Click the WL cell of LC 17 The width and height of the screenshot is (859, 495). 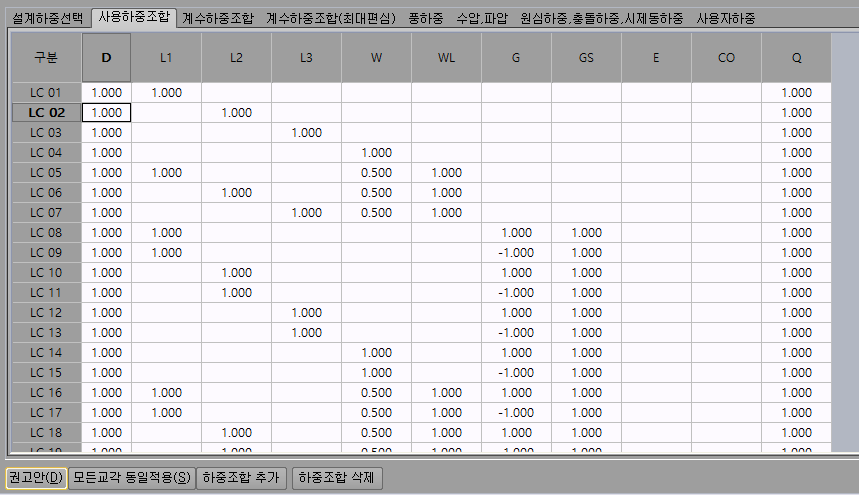pos(446,412)
